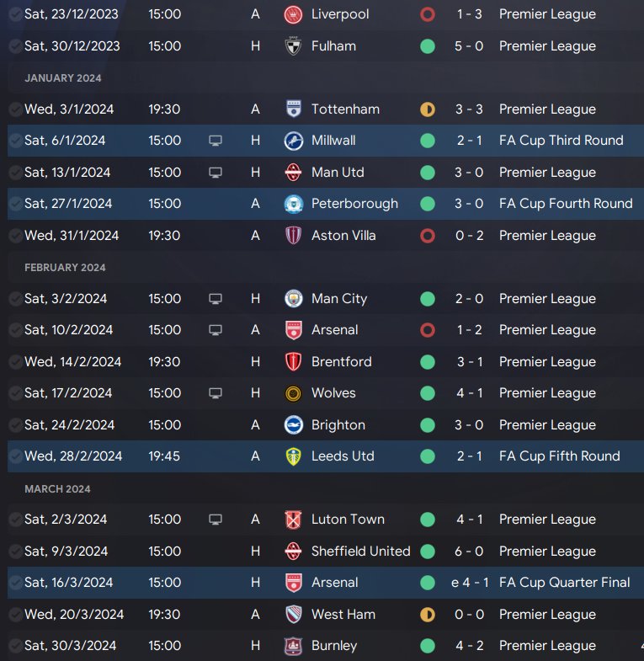644x661 pixels.
Task: Collapse the March 2024 month header
Action: pyautogui.click(x=57, y=489)
